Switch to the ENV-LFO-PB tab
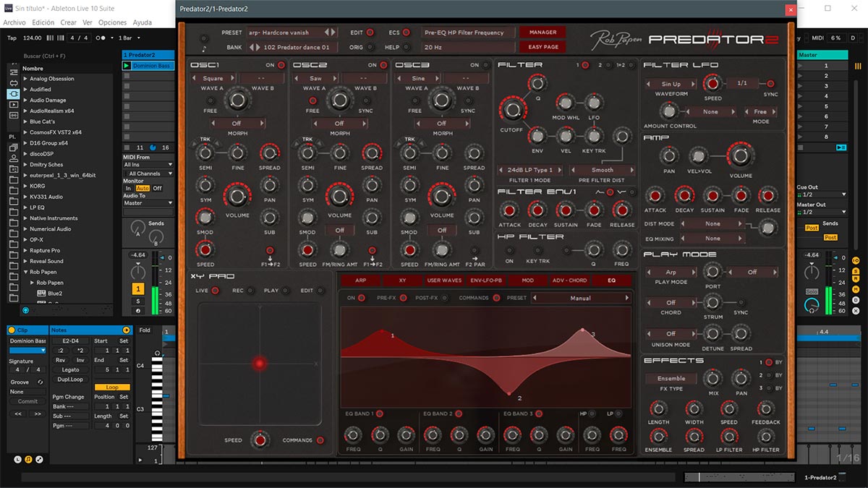Viewport: 868px width, 488px height. click(x=486, y=280)
